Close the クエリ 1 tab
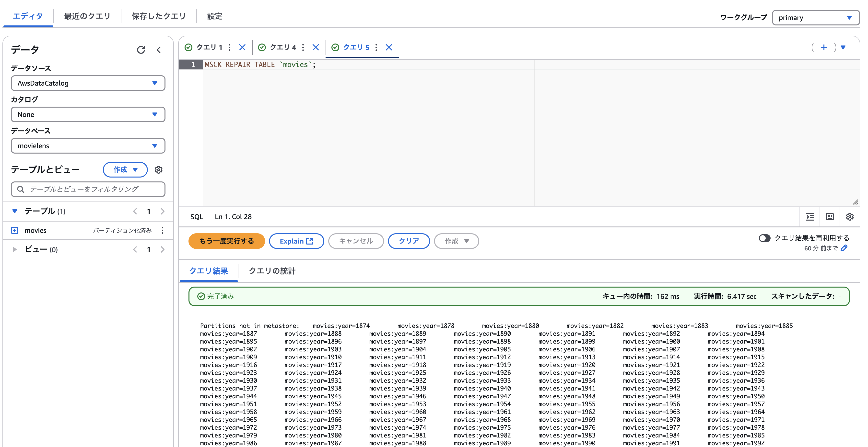 242,47
